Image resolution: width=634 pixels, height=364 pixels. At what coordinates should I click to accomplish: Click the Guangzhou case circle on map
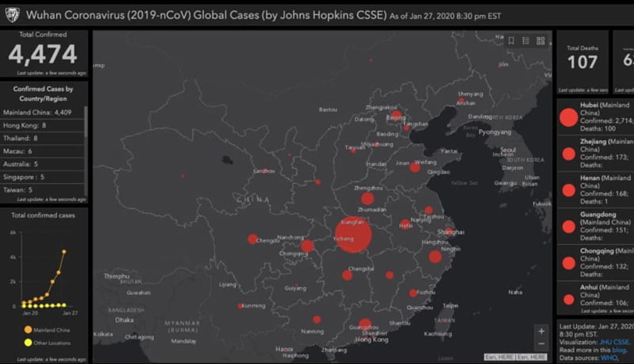pos(365,324)
